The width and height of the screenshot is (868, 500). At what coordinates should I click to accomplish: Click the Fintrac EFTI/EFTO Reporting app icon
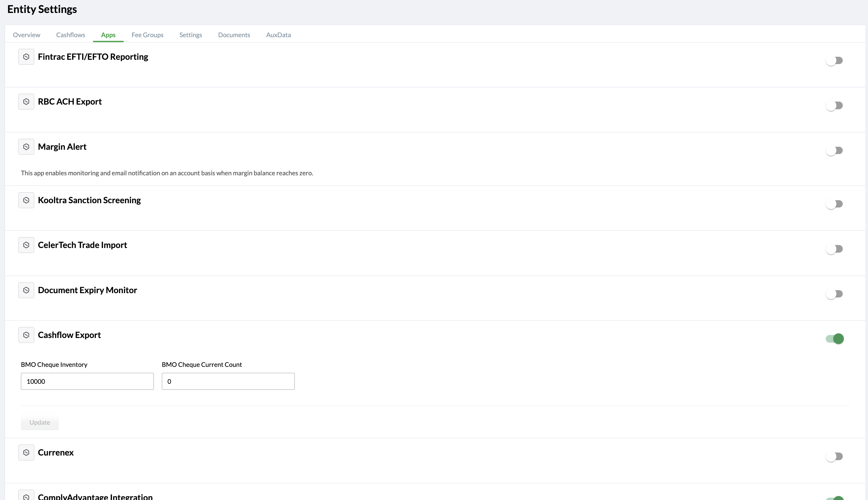[26, 57]
